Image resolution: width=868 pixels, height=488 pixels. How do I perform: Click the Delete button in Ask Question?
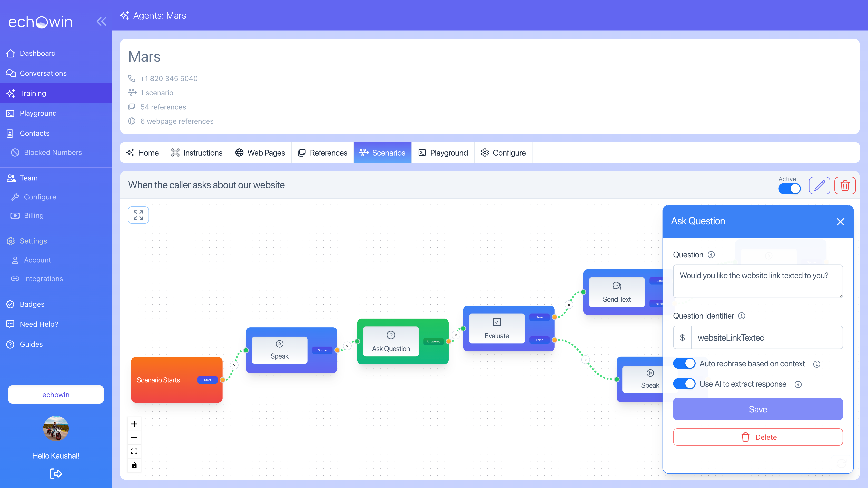(x=758, y=437)
